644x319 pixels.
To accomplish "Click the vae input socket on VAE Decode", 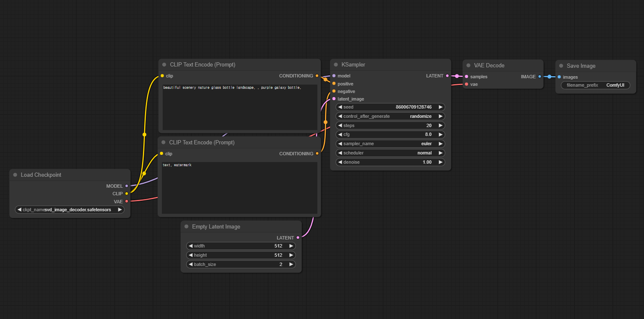I will point(466,84).
